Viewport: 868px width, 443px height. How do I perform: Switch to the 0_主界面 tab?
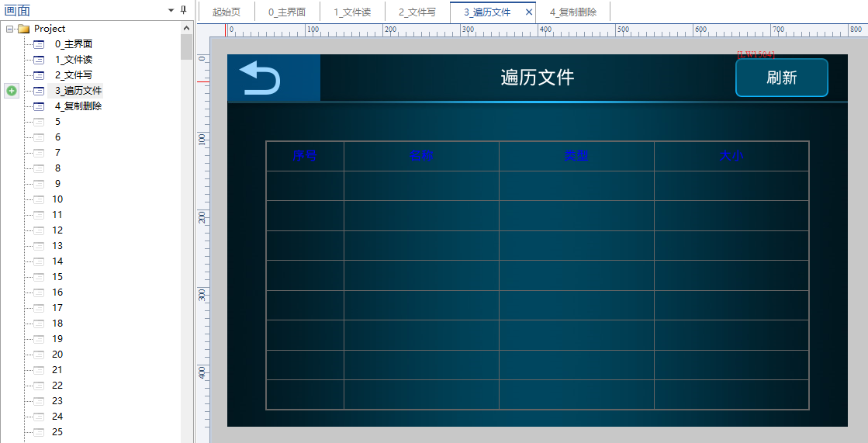(287, 12)
